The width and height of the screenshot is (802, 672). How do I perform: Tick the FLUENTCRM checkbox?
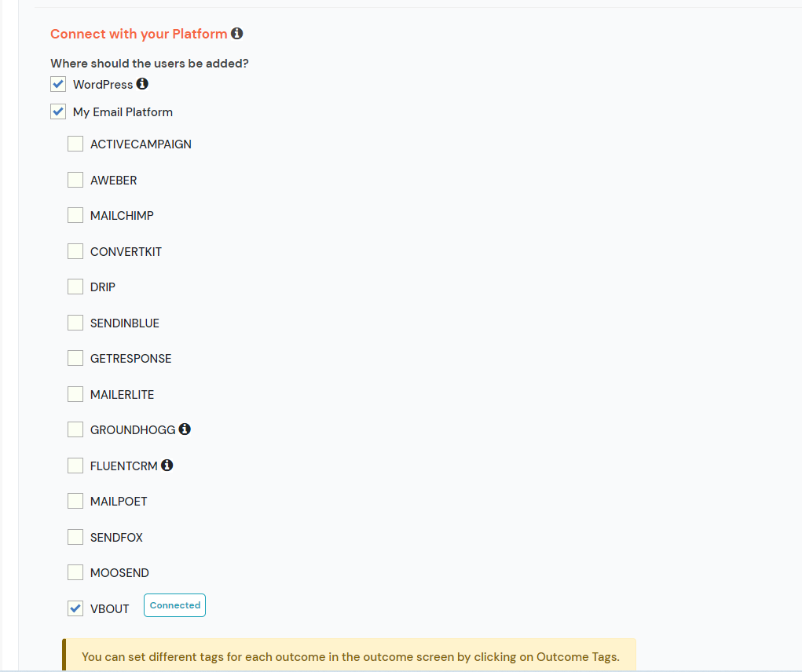tap(75, 465)
